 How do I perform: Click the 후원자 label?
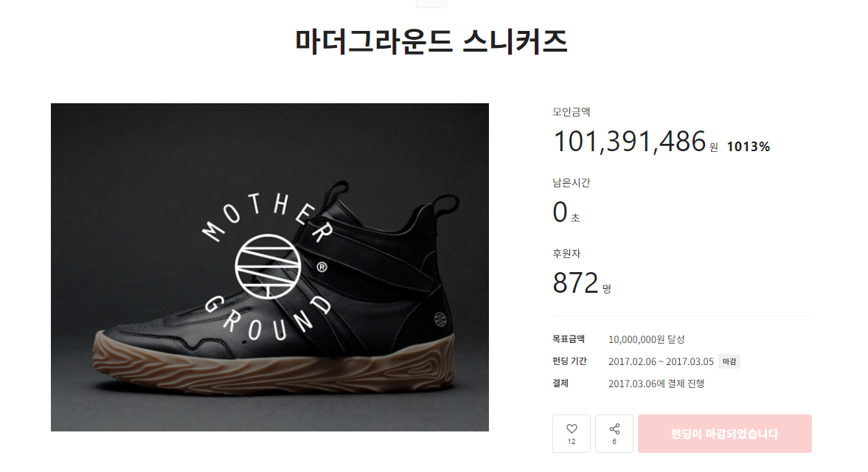click(x=566, y=254)
